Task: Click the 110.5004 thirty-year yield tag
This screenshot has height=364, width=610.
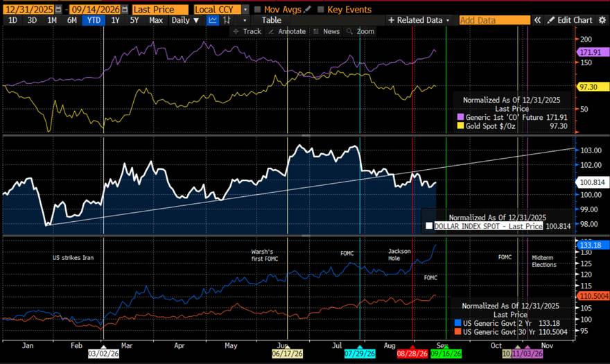Action: pos(592,296)
